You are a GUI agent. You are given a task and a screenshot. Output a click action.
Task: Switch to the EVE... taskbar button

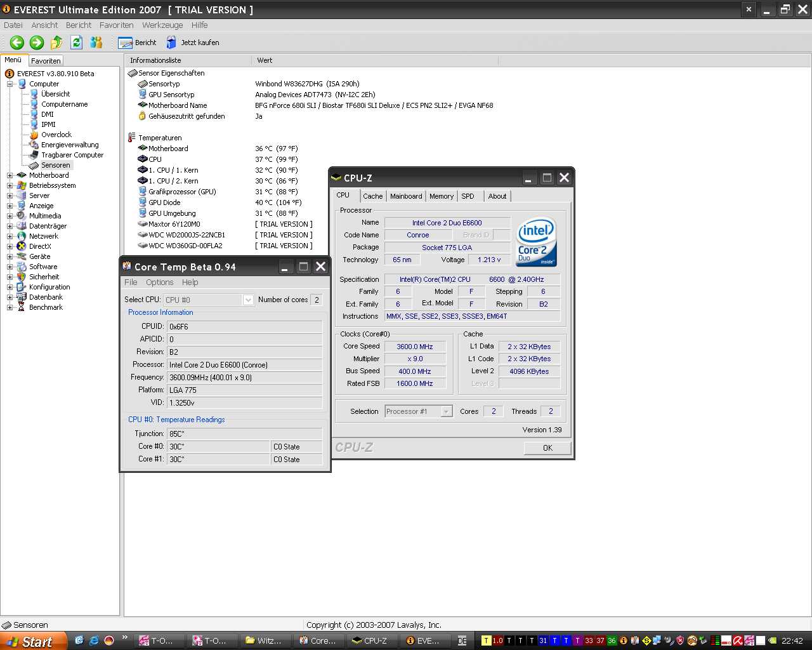tap(424, 641)
